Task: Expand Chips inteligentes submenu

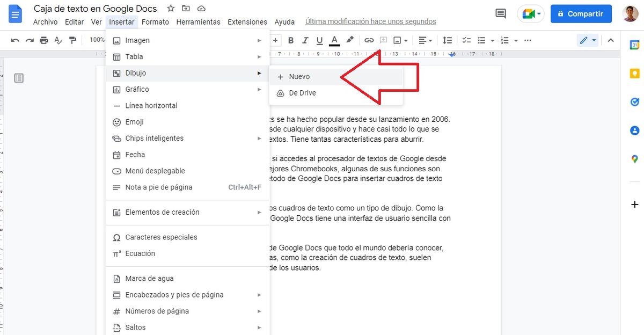Action: click(x=187, y=139)
